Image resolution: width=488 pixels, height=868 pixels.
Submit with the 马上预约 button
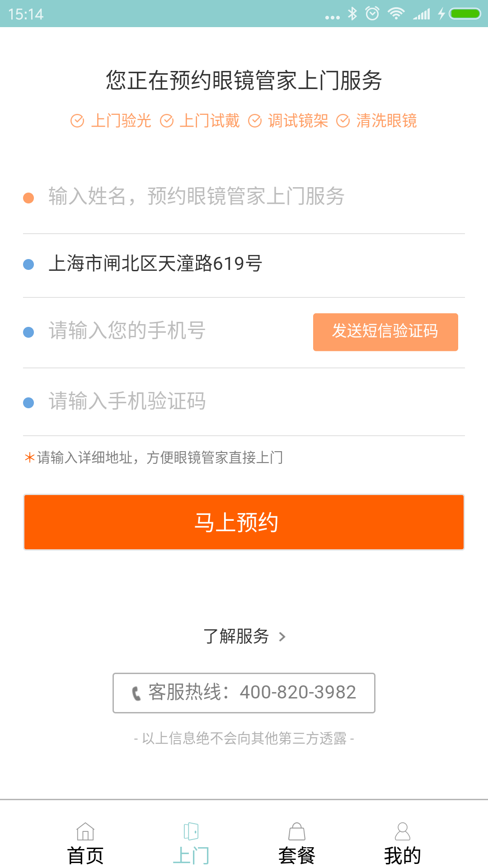[x=244, y=522]
